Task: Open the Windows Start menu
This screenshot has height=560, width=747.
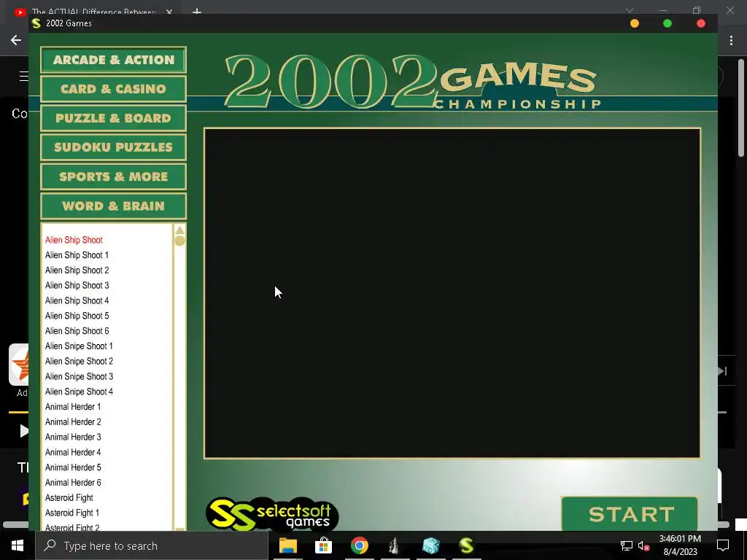Action: tap(18, 545)
